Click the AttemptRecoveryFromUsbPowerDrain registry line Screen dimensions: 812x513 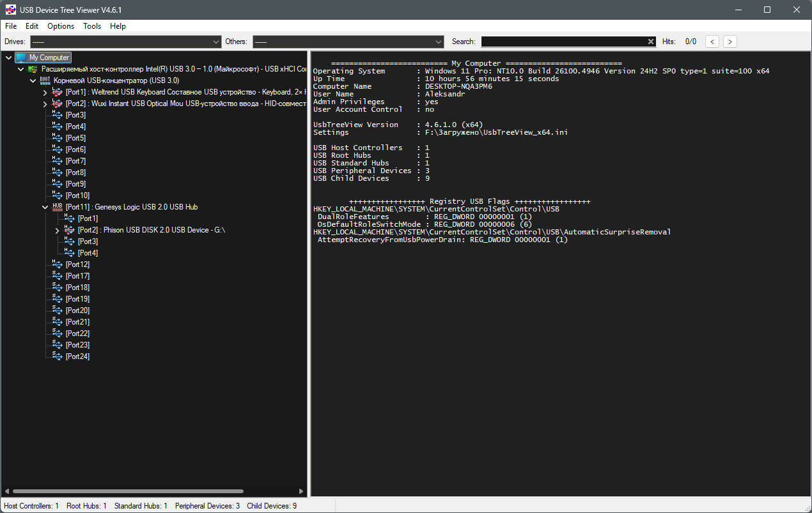(x=442, y=240)
